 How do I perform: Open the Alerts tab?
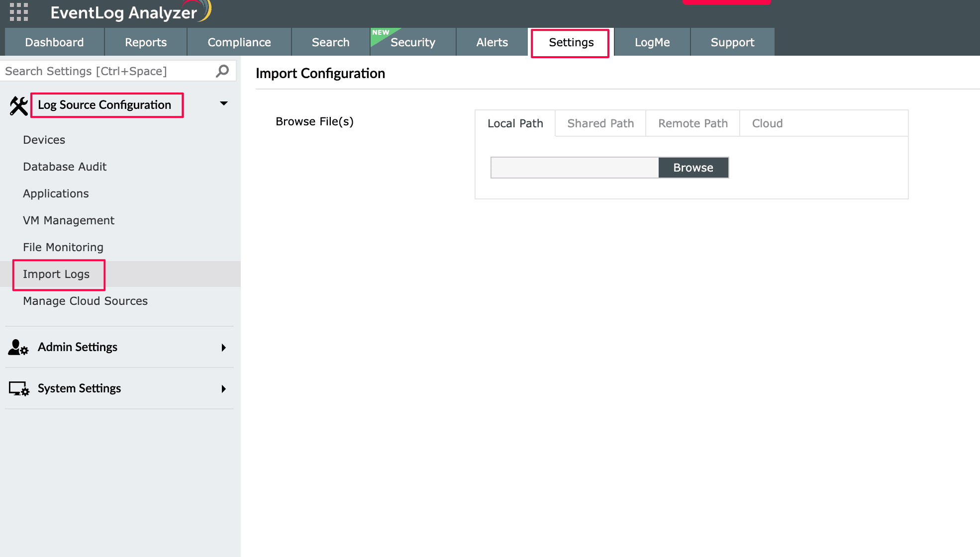point(492,42)
